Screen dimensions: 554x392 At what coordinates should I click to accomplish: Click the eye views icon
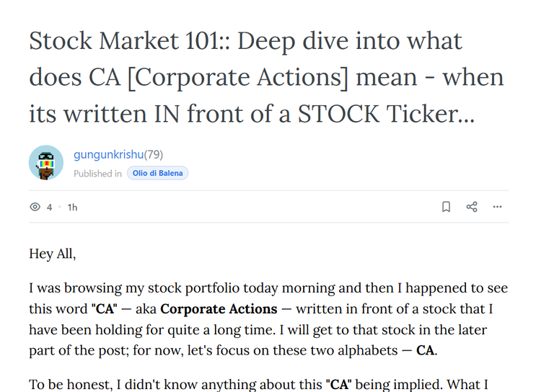tap(35, 207)
